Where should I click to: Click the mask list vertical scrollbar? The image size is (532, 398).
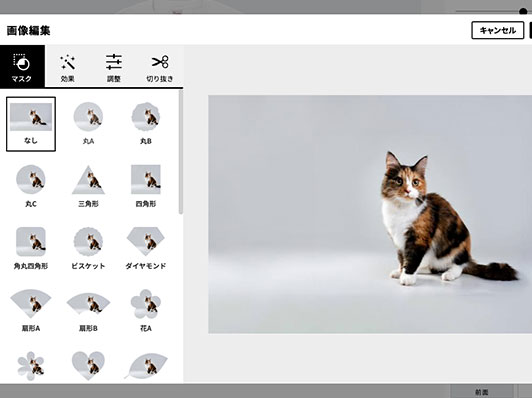181,153
